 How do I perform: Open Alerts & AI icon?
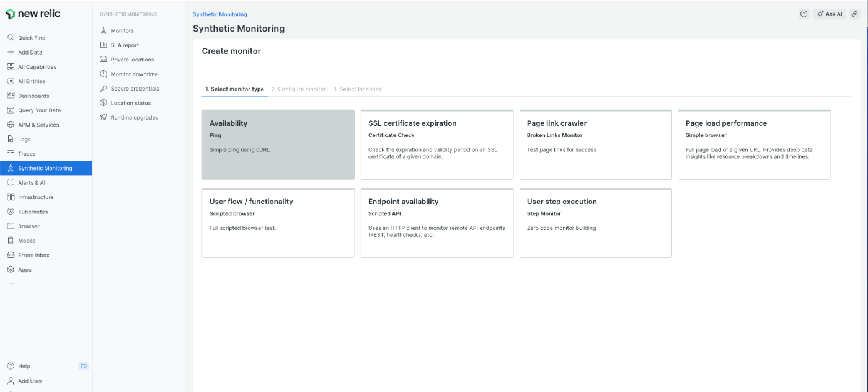(x=11, y=182)
